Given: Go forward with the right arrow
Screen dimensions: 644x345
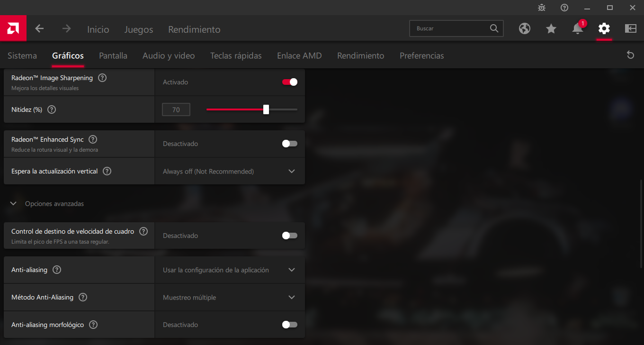Looking at the screenshot, I should click(x=66, y=28).
